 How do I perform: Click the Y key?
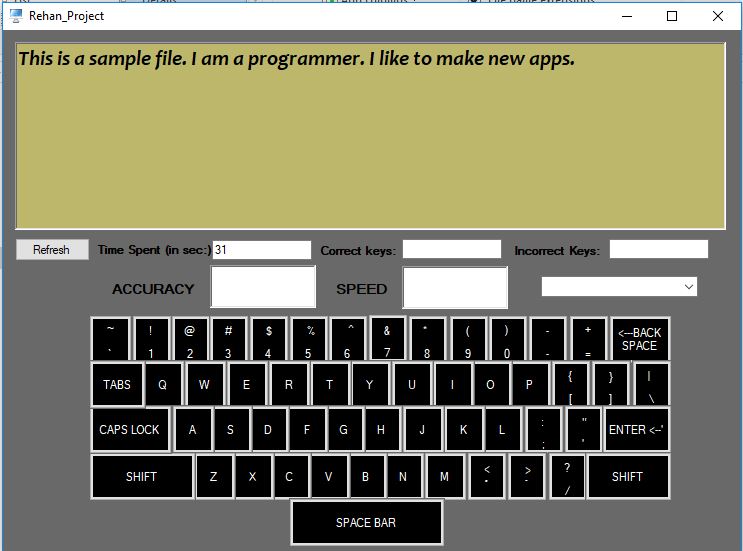point(370,384)
